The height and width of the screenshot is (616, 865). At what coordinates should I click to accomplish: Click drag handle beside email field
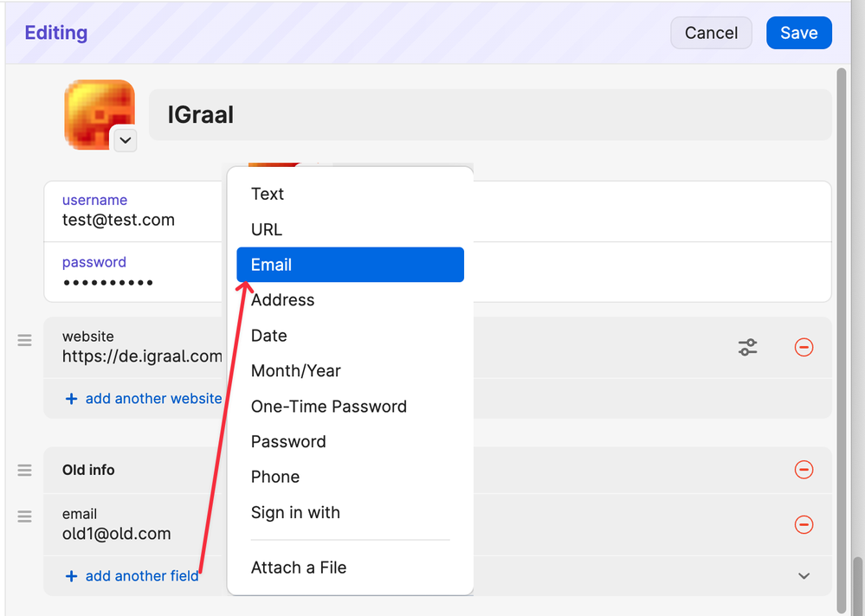[24, 517]
